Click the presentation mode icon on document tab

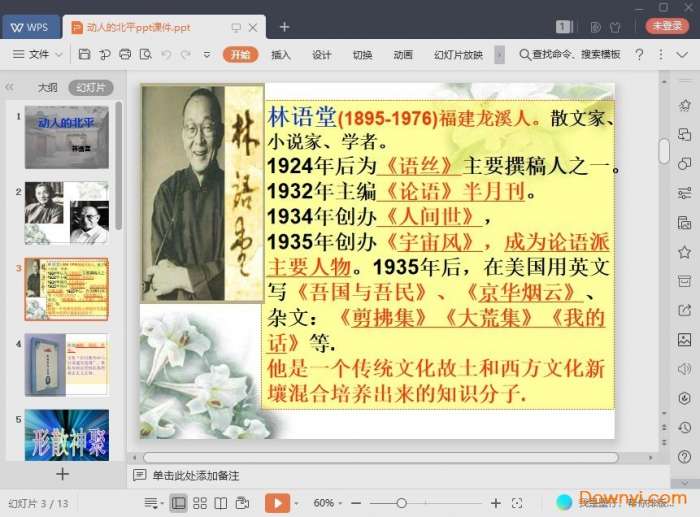click(236, 28)
